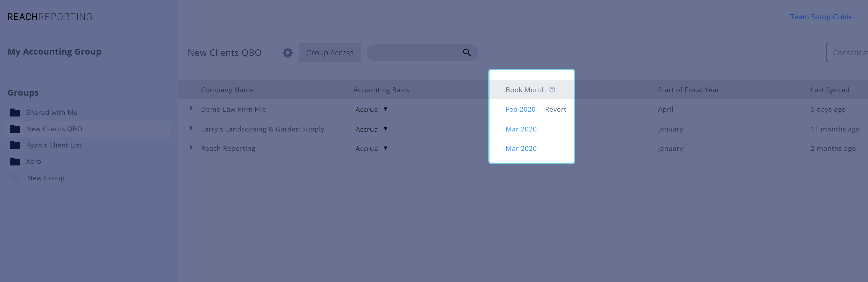Click the 2 months ago sync value

[833, 149]
